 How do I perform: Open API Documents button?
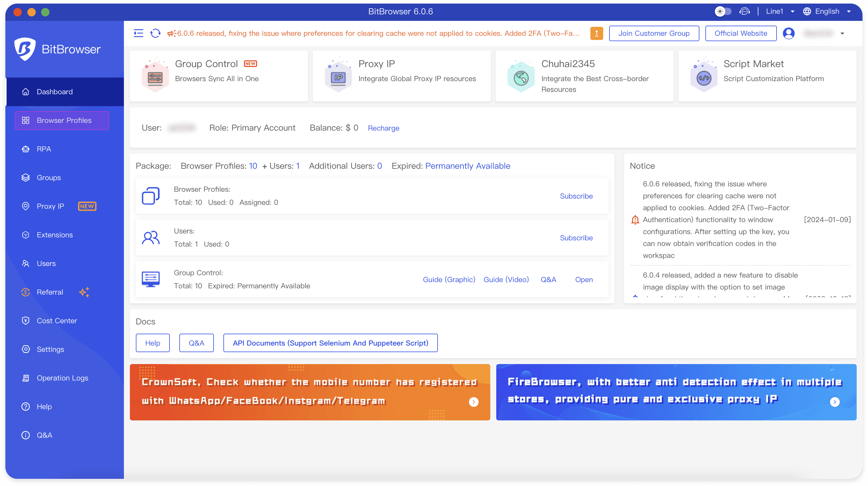click(x=330, y=343)
